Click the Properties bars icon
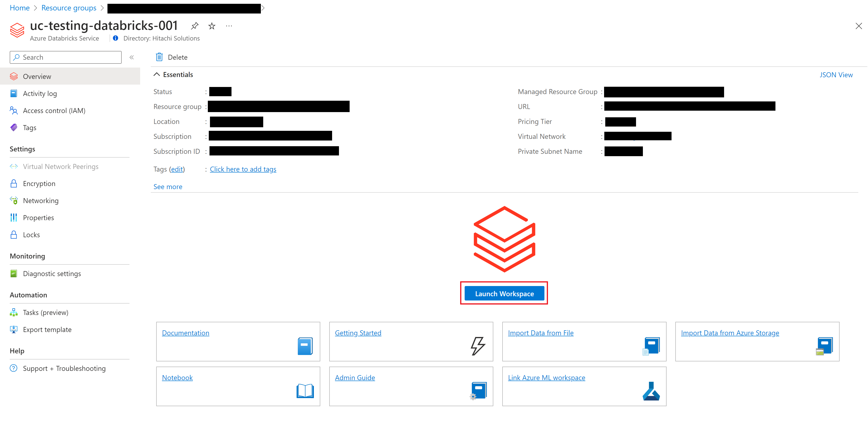868x423 pixels. point(14,218)
